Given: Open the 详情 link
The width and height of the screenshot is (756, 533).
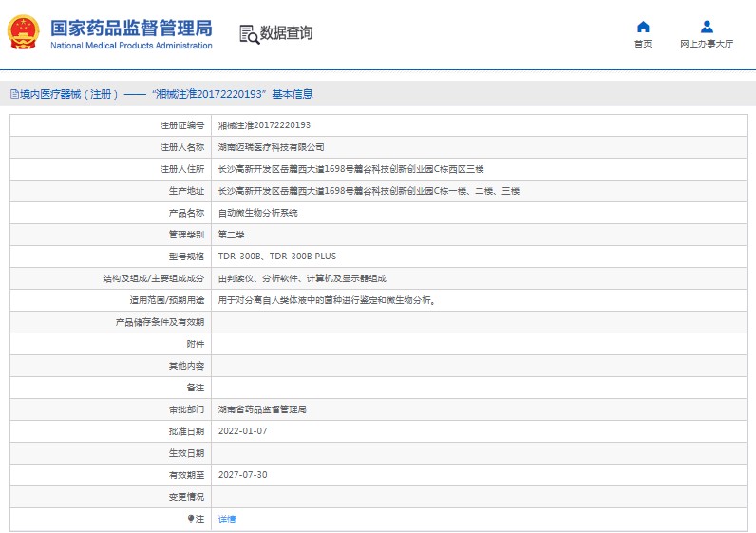Looking at the screenshot, I should (x=227, y=519).
